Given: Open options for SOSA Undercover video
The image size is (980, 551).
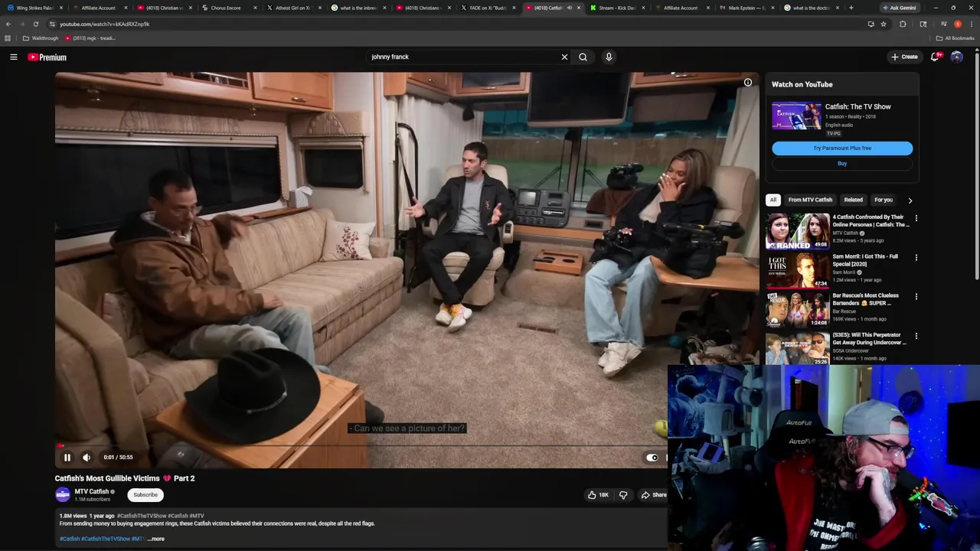Looking at the screenshot, I should coord(916,336).
